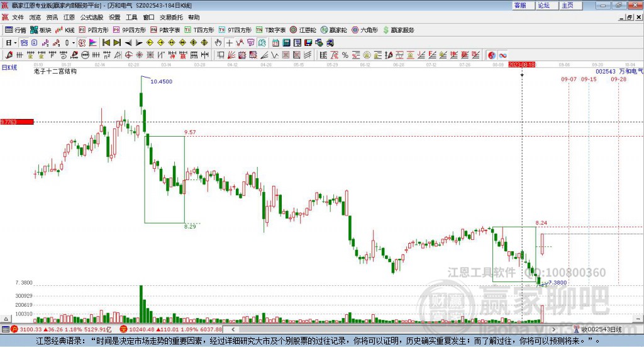
Task: Click the last yellow diamond four-way arrow icon
Action: [x=204, y=43]
